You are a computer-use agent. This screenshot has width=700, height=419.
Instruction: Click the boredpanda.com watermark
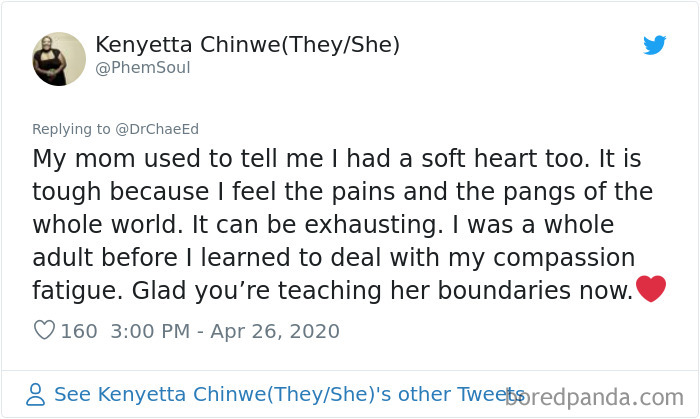point(598,396)
